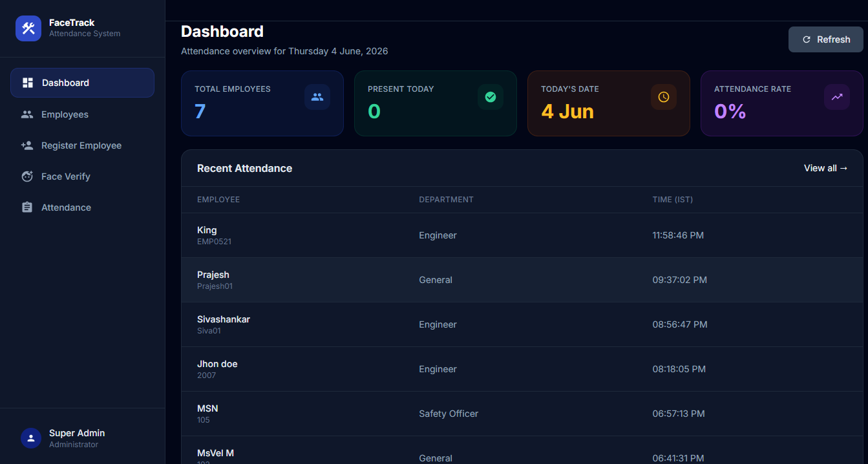The height and width of the screenshot is (464, 868).
Task: Click Engineer department in Sivashankar row
Action: coord(438,324)
